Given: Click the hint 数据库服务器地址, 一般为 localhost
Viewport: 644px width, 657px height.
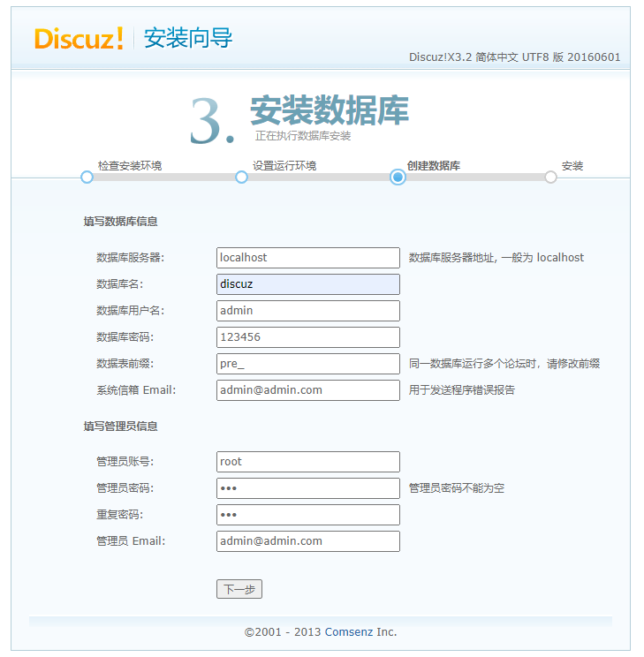Looking at the screenshot, I should tap(496, 258).
